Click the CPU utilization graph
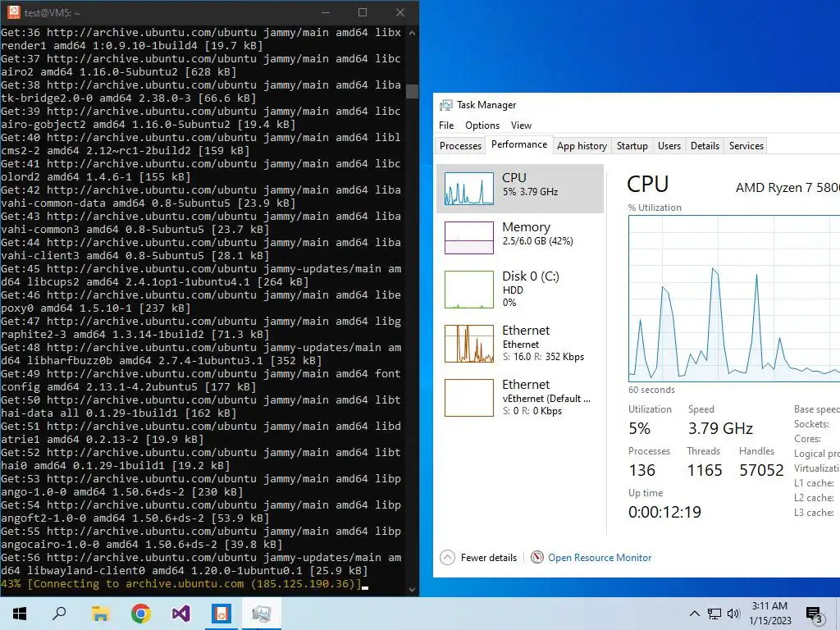 (734, 299)
